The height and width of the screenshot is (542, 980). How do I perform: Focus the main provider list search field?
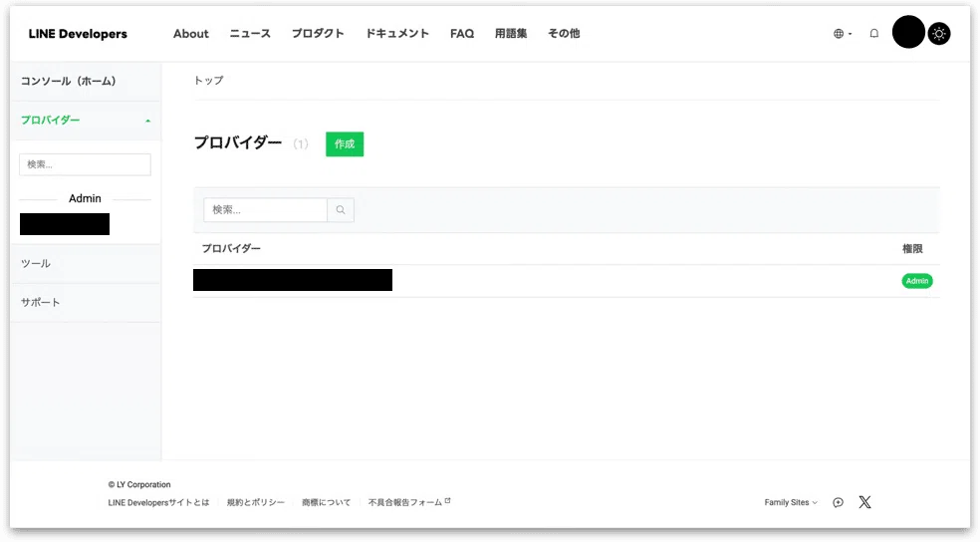[265, 210]
